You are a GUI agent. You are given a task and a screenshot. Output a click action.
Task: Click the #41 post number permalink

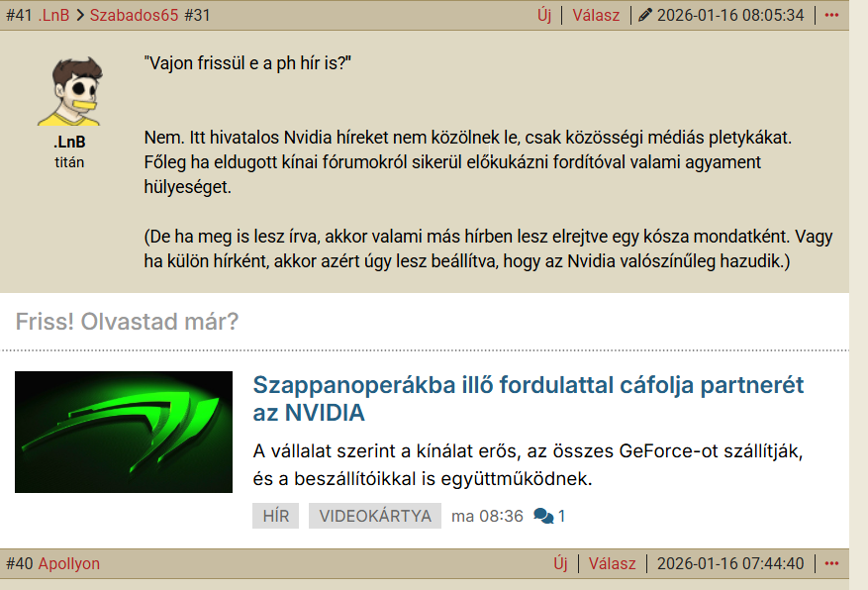click(19, 15)
